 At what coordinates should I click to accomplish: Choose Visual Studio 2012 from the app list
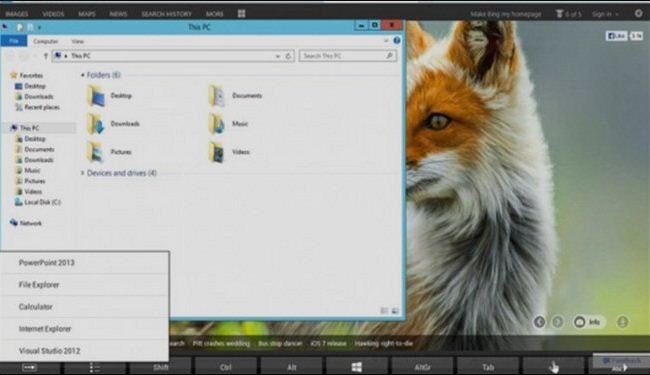[x=85, y=351]
